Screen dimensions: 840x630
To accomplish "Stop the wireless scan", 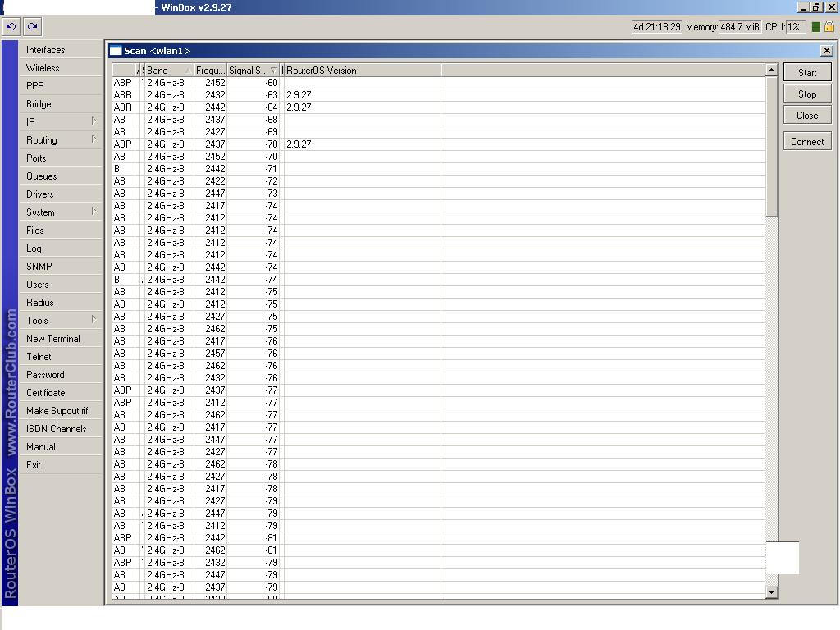I will coord(807,94).
